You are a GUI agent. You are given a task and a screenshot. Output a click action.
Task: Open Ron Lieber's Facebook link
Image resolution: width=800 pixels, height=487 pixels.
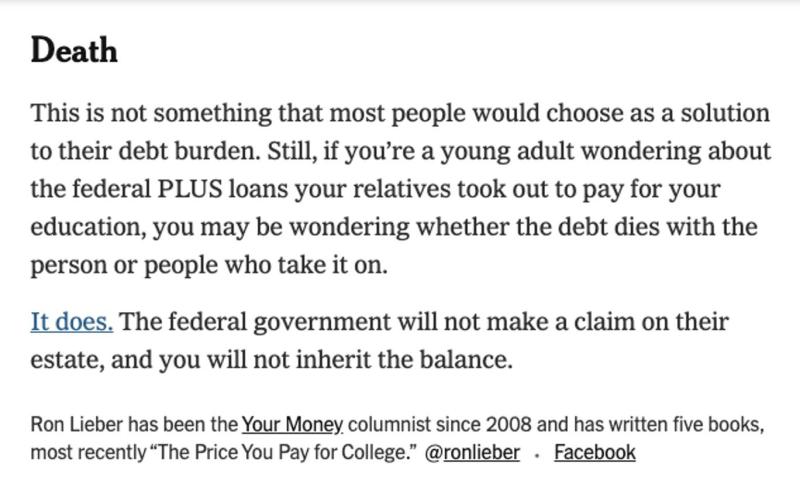point(594,452)
